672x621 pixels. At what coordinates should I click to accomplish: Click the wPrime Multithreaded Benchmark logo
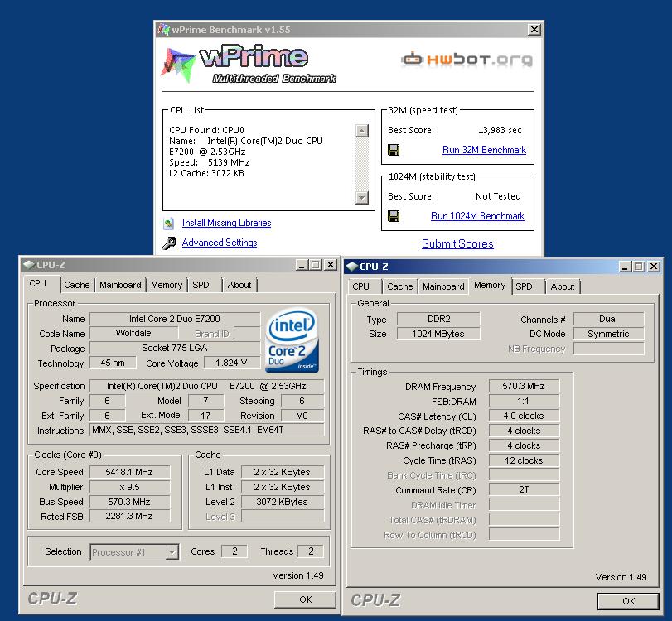tap(249, 64)
